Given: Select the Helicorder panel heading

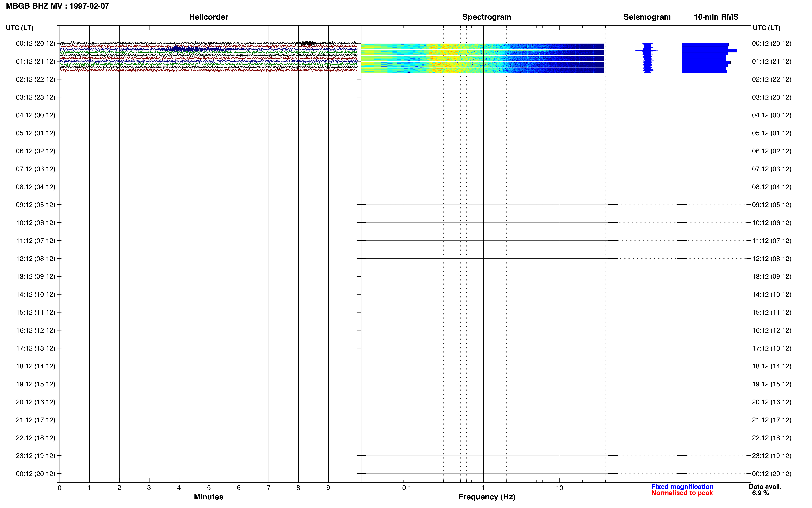Looking at the screenshot, I should (x=209, y=17).
